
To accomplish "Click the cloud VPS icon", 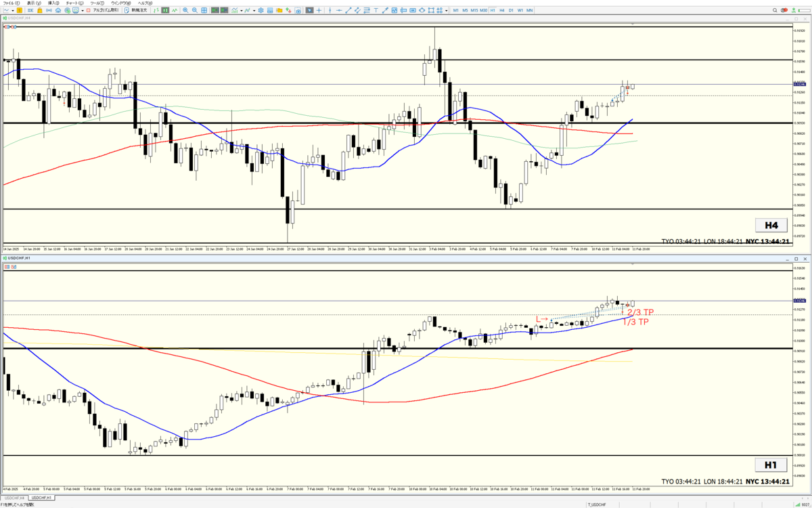I will 58,10.
